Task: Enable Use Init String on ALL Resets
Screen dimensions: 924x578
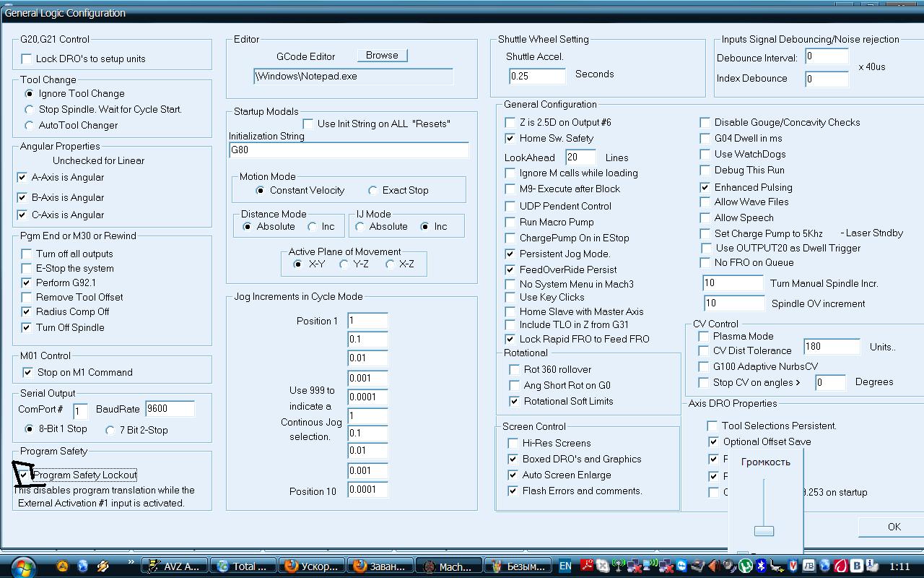Action: click(x=308, y=124)
